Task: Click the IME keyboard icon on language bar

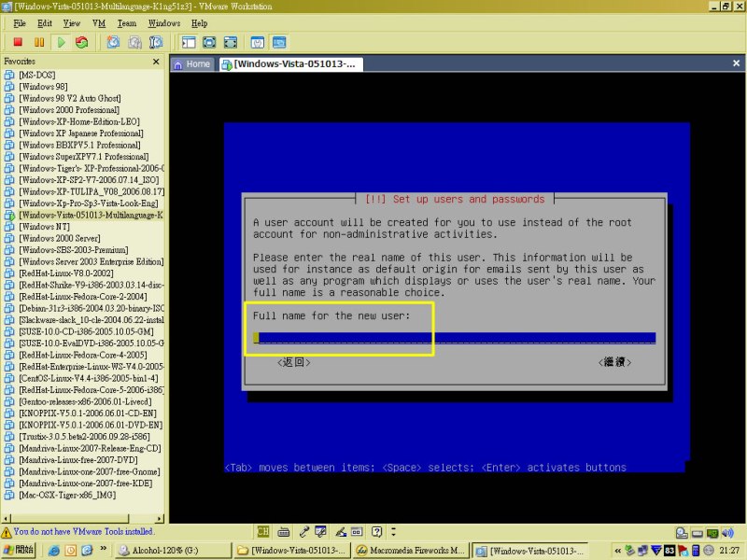Action: [x=284, y=531]
